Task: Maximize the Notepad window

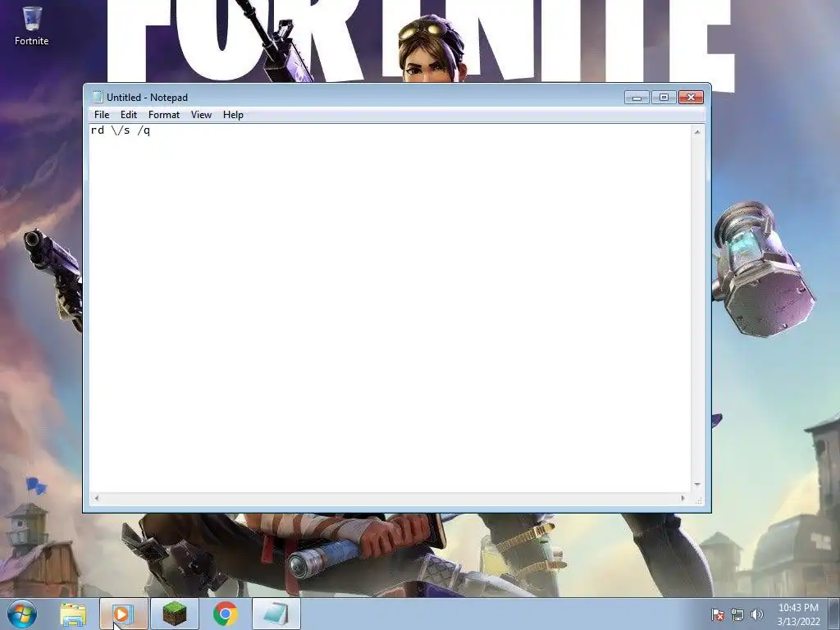Action: click(x=664, y=97)
